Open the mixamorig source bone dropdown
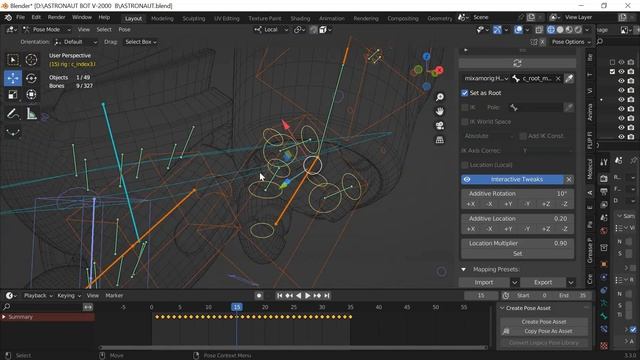Viewport: 640px width, 360px height. coord(486,78)
